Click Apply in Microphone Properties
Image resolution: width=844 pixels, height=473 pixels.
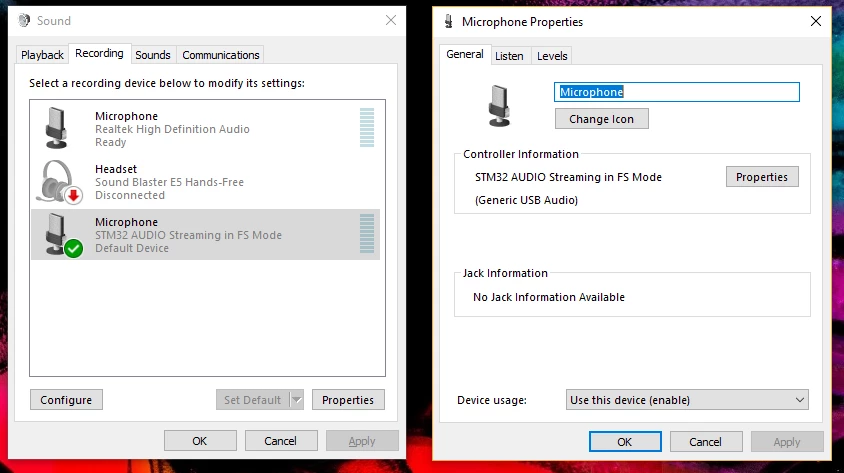786,442
